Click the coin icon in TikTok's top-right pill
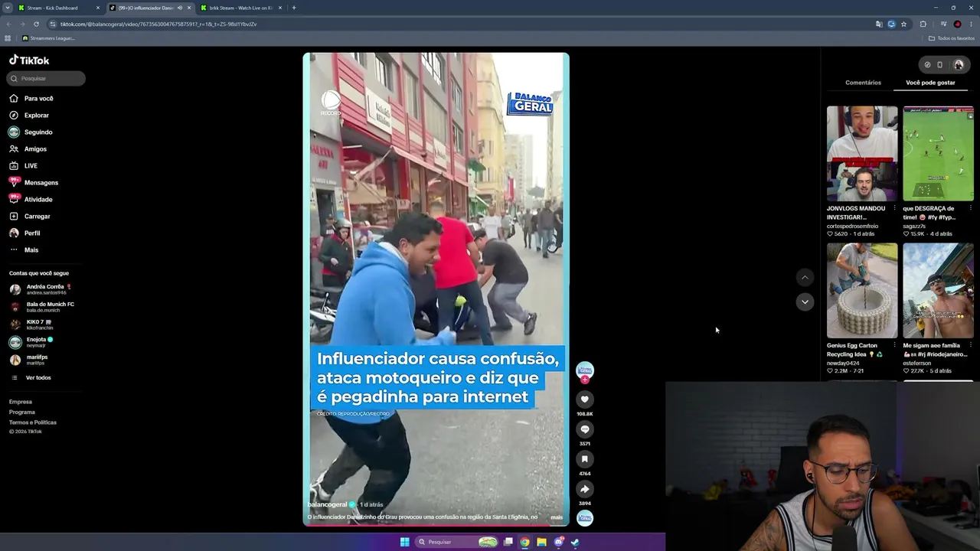 click(x=927, y=64)
